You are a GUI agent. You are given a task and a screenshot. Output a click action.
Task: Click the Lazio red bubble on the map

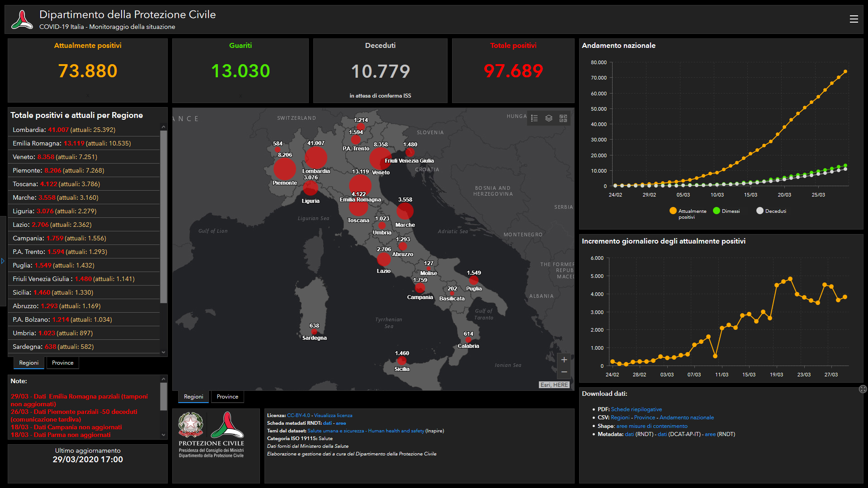(383, 259)
